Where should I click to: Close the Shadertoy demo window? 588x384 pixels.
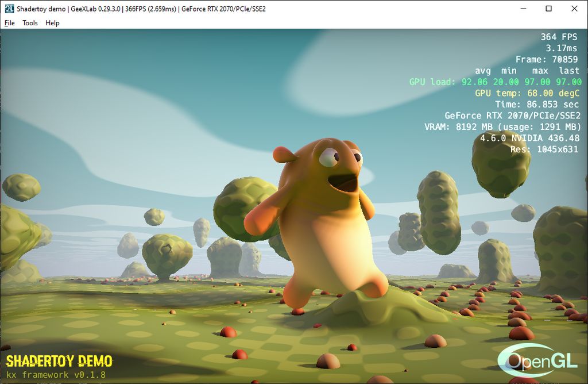pyautogui.click(x=574, y=9)
